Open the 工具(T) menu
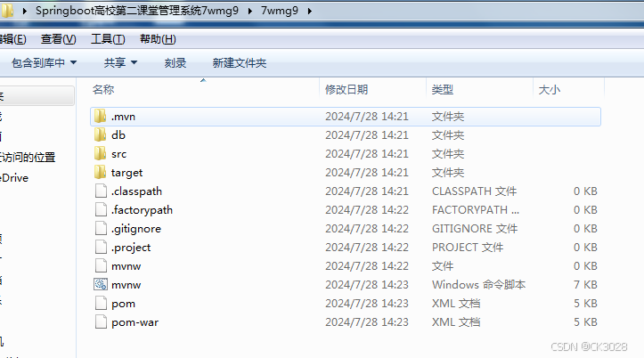Screen dimensions: 644x358 (108, 39)
